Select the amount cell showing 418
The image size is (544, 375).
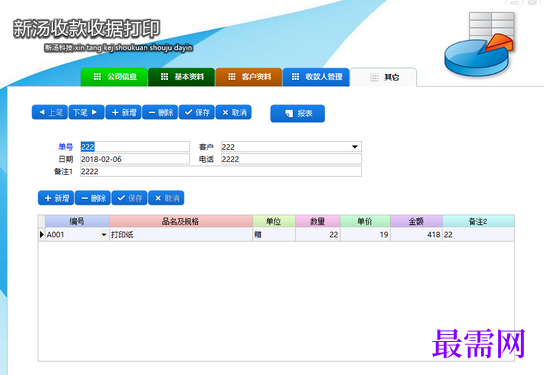tap(416, 235)
